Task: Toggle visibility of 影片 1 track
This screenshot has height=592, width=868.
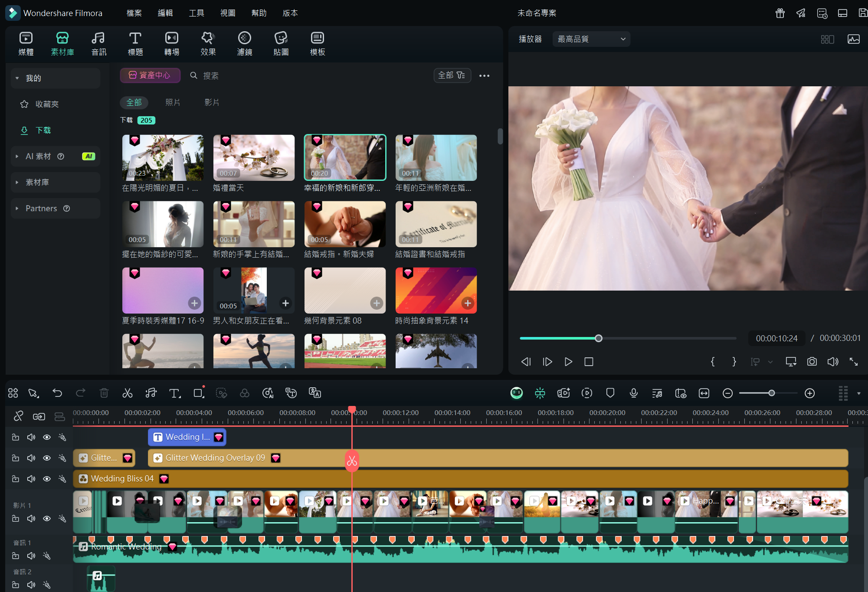Action: click(47, 519)
